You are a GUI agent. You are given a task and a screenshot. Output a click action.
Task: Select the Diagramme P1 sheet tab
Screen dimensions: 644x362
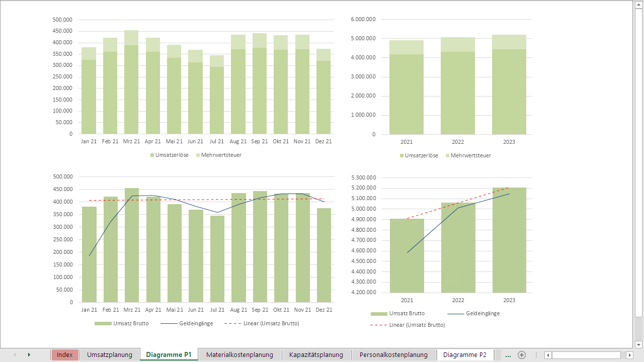169,354
